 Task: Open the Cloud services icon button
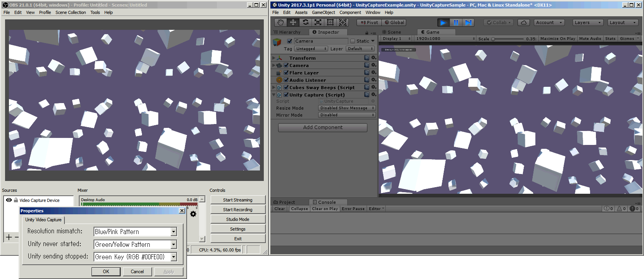(523, 22)
